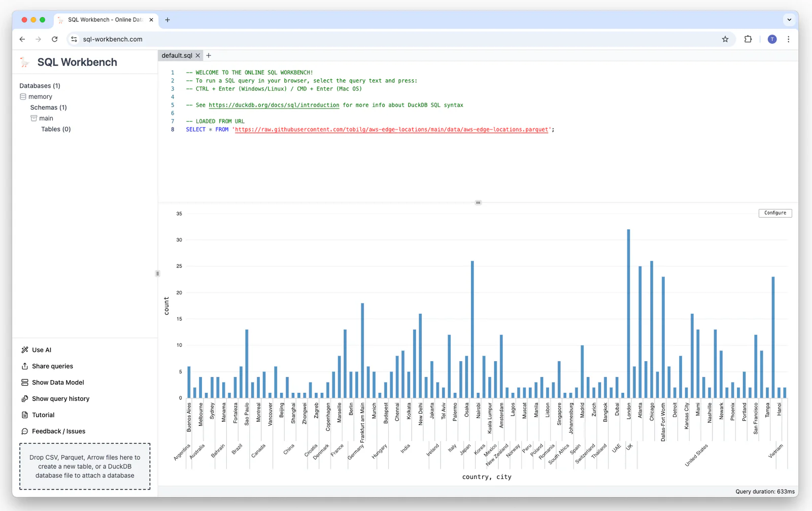Click the SQL Workbench title heading
812x511 pixels.
point(77,62)
